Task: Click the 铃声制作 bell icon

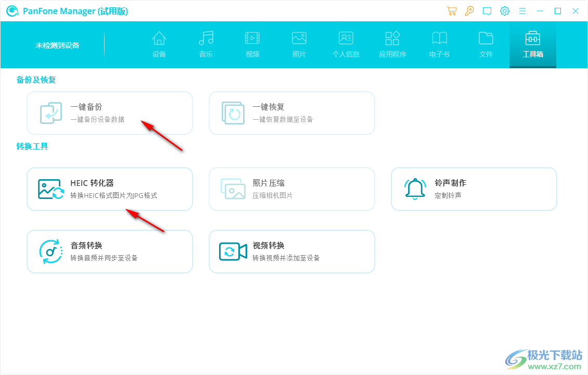Action: point(415,189)
